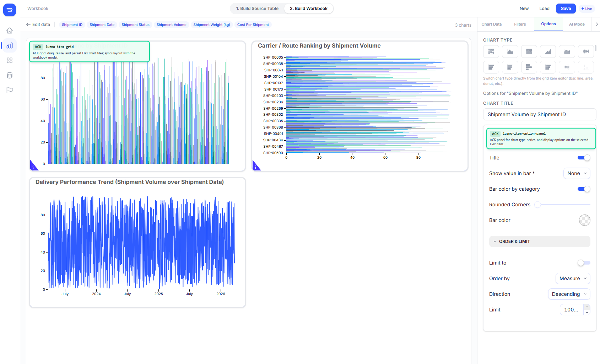Select step 2. Build Workbook
Image resolution: width=600 pixels, height=364 pixels.
click(x=308, y=9)
